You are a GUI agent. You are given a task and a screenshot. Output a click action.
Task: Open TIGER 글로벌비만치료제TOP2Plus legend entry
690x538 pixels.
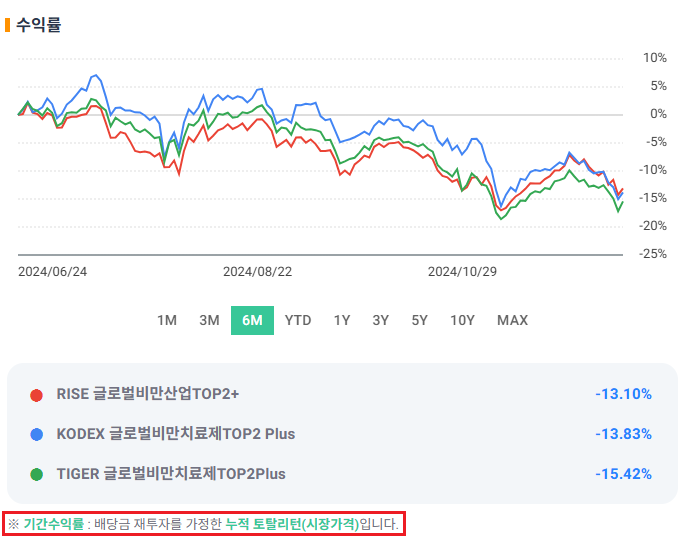[171, 474]
